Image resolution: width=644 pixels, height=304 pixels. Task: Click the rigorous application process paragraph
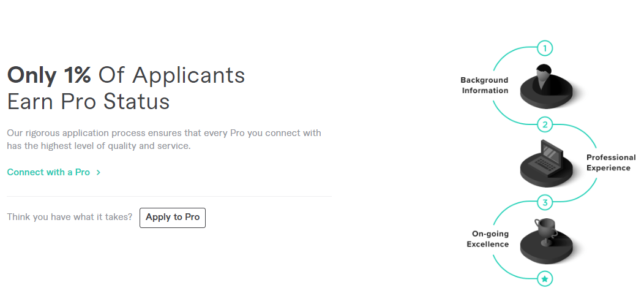pos(164,140)
